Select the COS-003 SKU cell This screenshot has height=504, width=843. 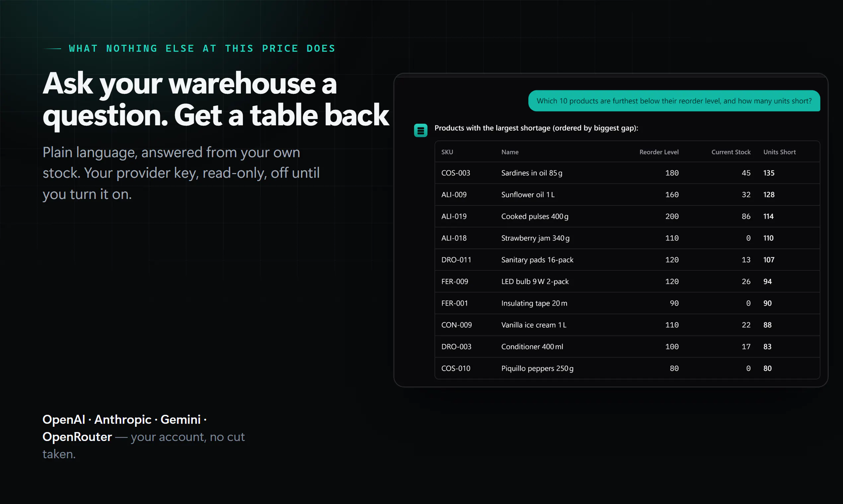(x=455, y=173)
